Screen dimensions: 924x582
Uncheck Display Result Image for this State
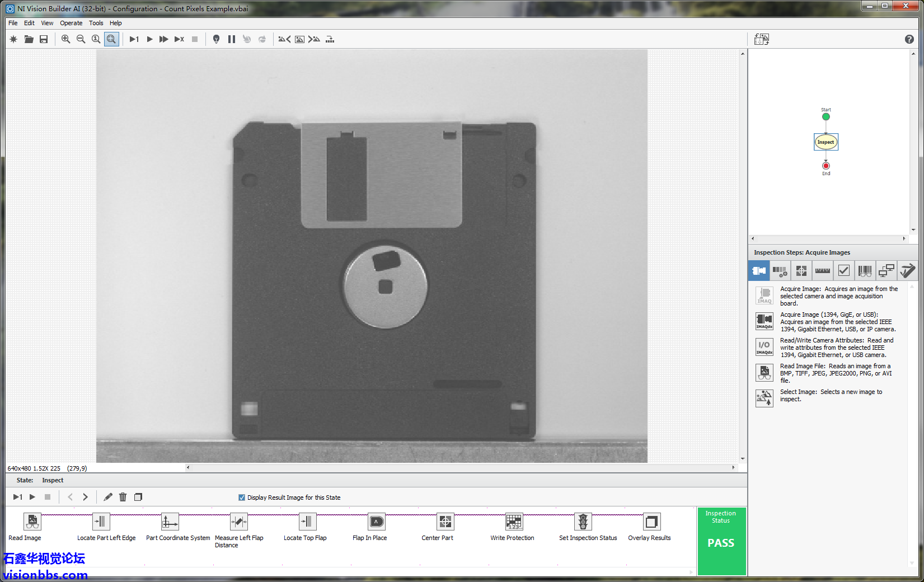pos(242,497)
